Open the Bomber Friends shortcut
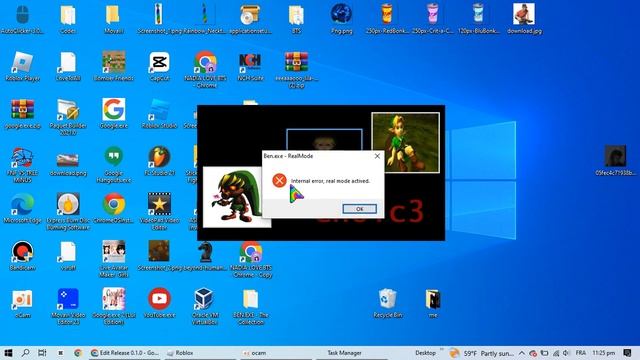Screen dimensions: 640x360 pos(113,67)
